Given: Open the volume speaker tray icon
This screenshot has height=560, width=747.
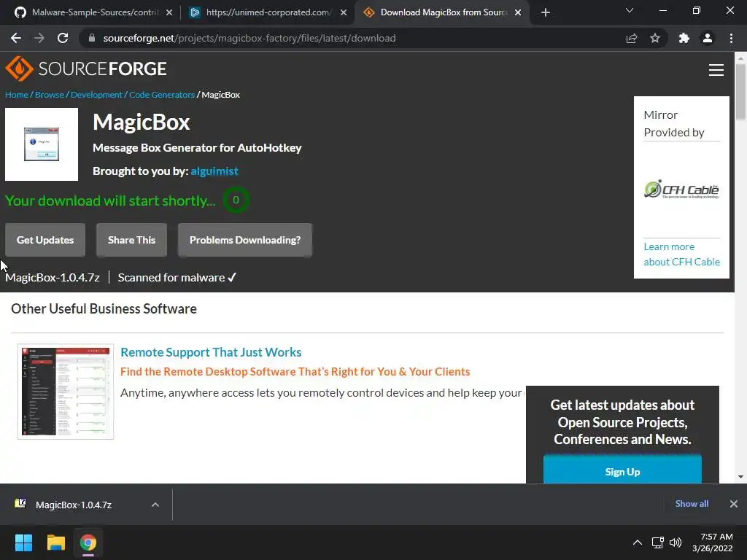Looking at the screenshot, I should 676,542.
